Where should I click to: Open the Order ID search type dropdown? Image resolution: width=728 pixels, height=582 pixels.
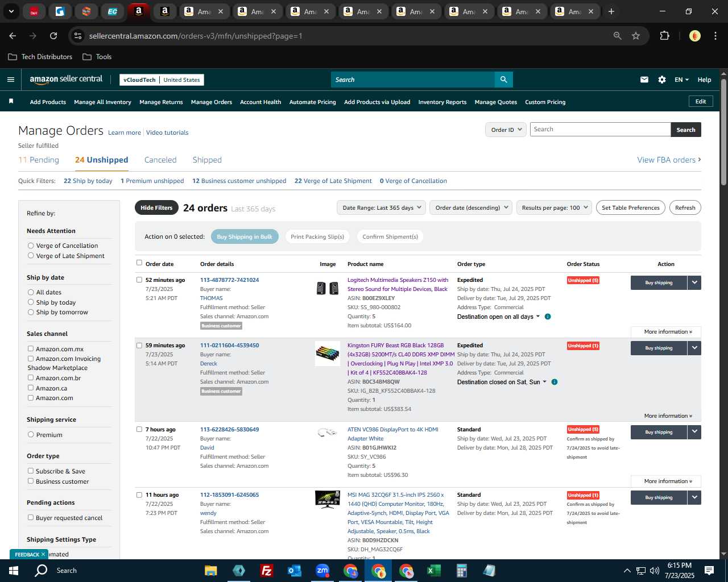click(x=505, y=130)
